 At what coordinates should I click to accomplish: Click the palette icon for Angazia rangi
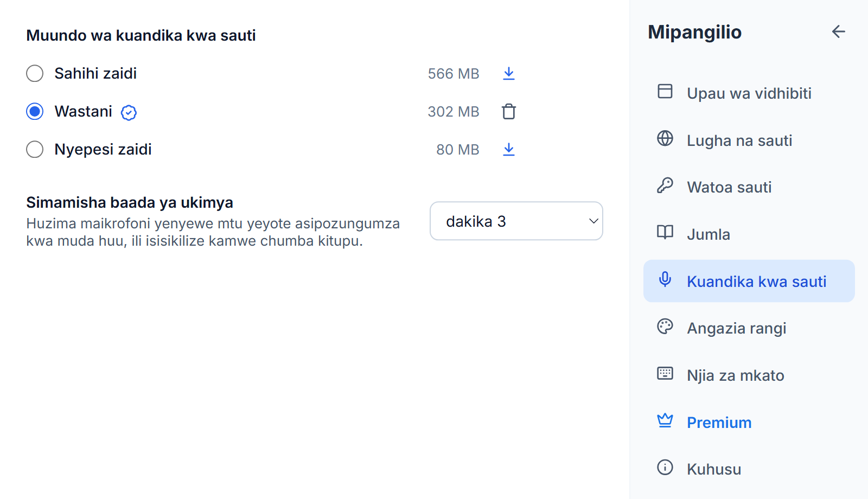665,326
